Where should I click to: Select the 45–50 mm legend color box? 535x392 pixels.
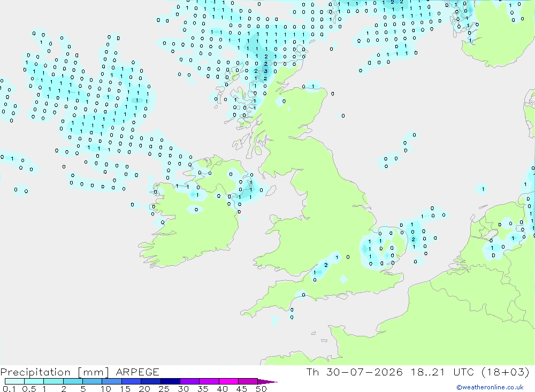pyautogui.click(x=248, y=381)
